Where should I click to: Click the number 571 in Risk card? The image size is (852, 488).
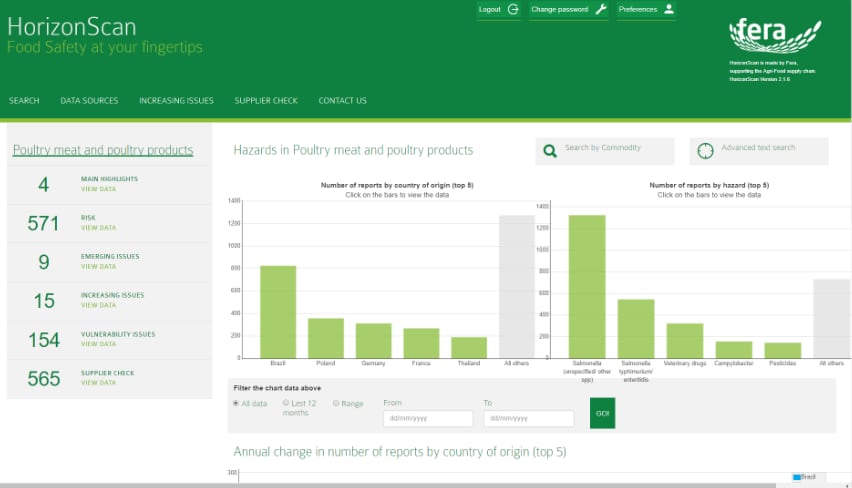[x=43, y=223]
